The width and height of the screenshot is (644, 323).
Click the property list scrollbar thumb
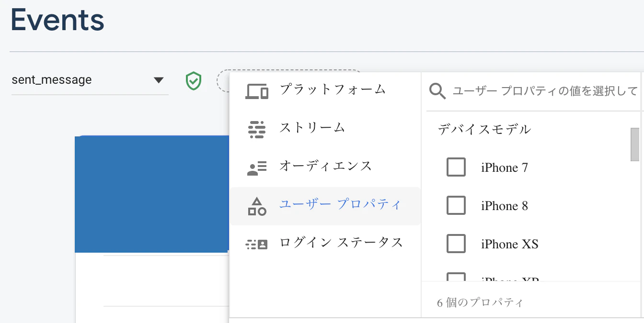[634, 144]
